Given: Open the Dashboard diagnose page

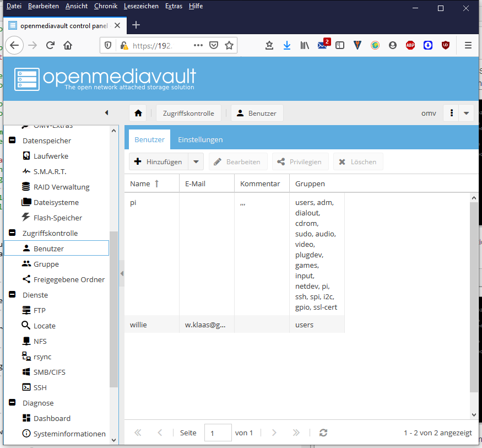Looking at the screenshot, I should [x=52, y=418].
